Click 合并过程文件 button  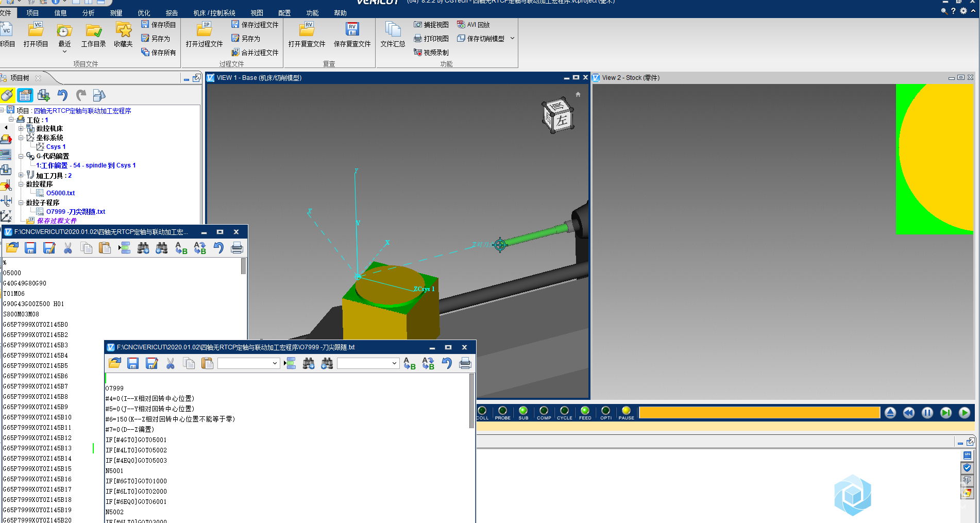pyautogui.click(x=255, y=53)
